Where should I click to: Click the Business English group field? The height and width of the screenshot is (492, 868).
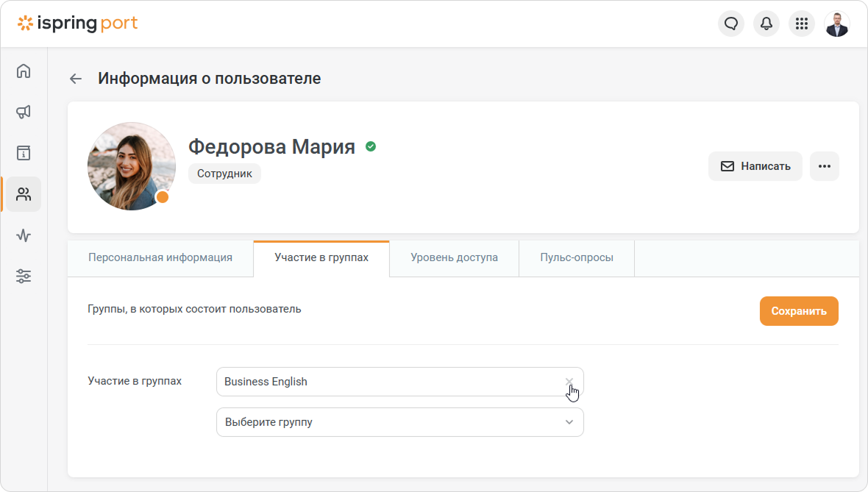[x=399, y=382]
